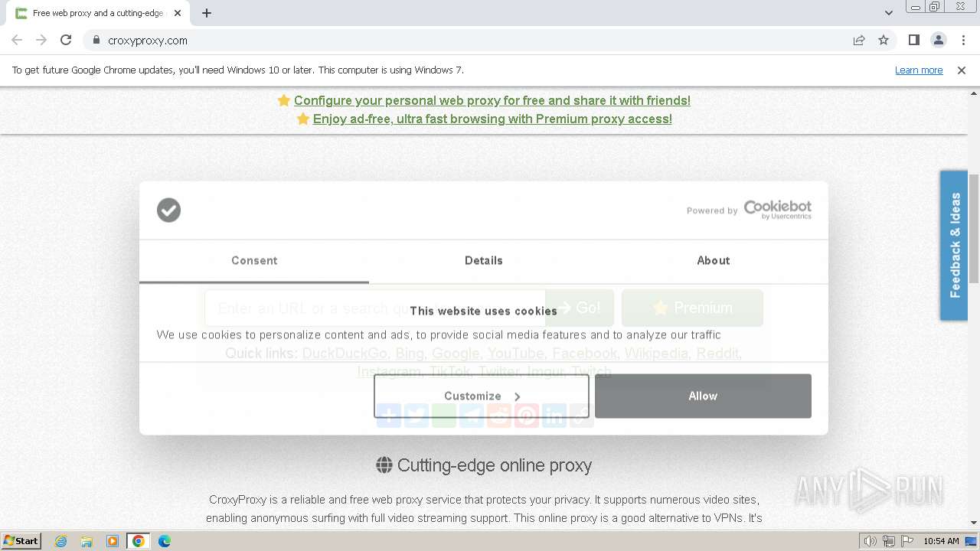
Task: Expand the tab search dropdown arrow
Action: [889, 13]
